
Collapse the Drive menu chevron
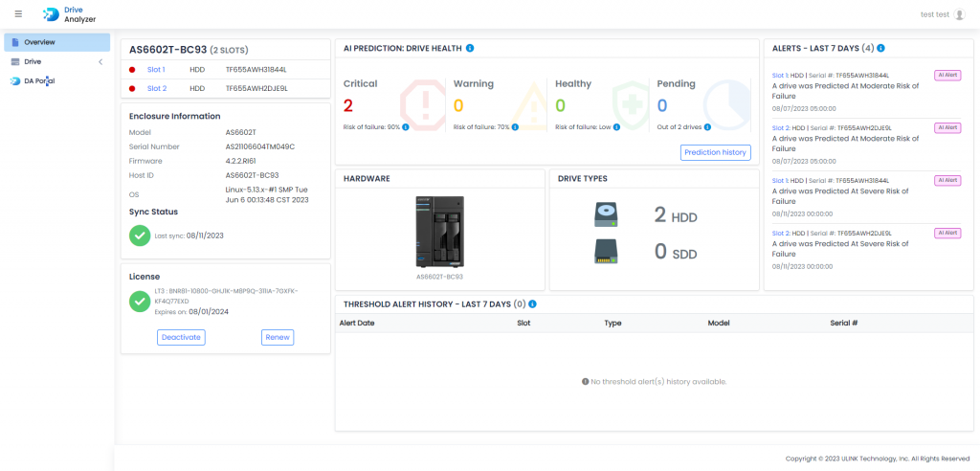click(100, 62)
